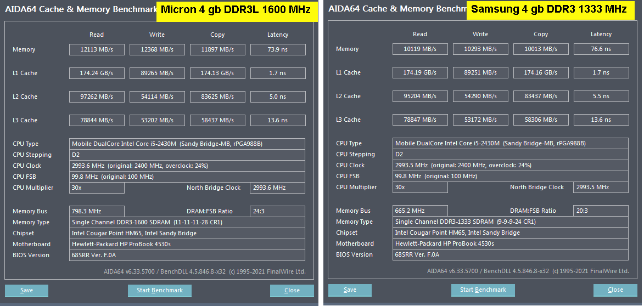Click CPU Clock value 2993.5 MHz
The width and height of the screenshot is (644, 306).
511,165
